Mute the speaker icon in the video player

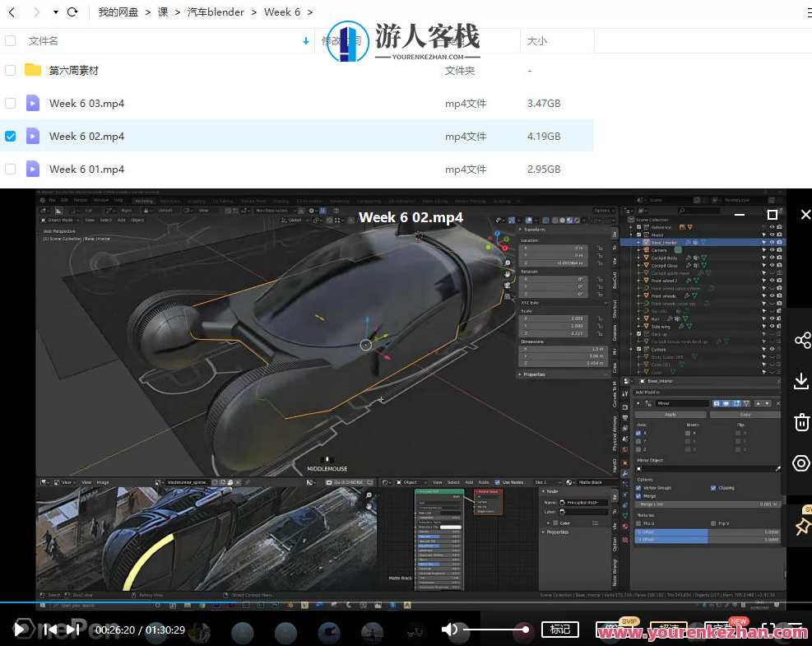tap(450, 630)
